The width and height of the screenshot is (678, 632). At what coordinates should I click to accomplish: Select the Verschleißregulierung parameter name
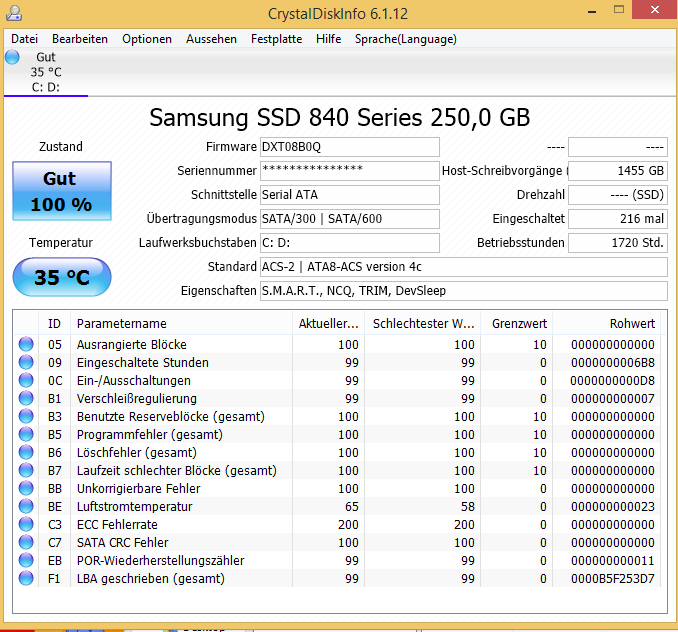pyautogui.click(x=137, y=399)
